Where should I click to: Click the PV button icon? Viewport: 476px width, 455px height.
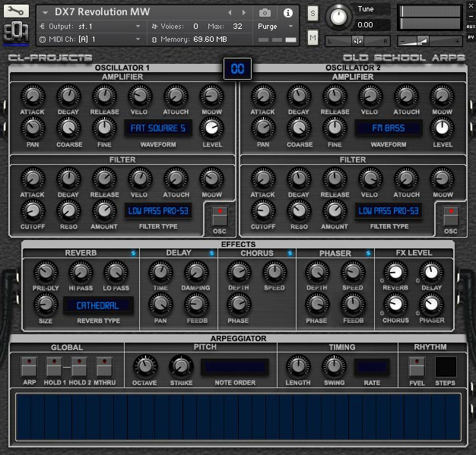click(471, 37)
